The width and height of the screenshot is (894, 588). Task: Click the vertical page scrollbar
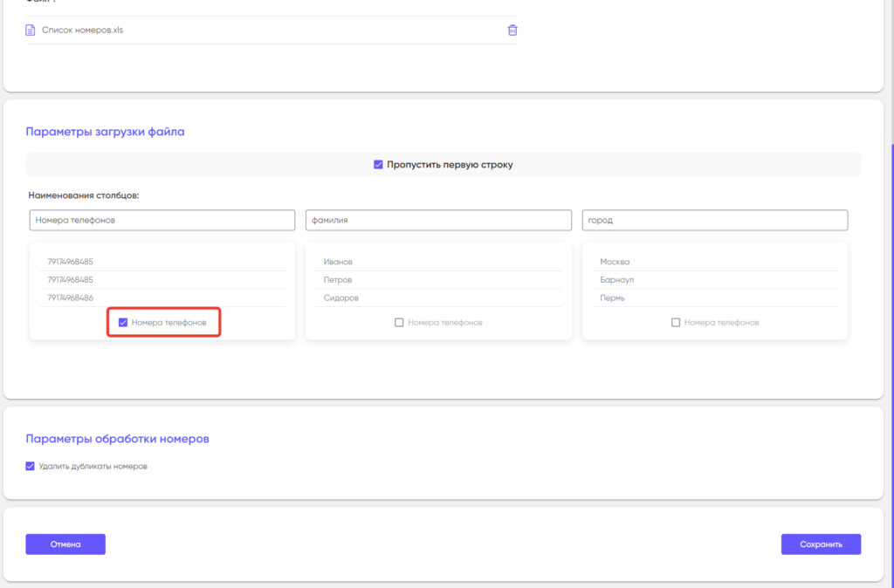click(890, 349)
